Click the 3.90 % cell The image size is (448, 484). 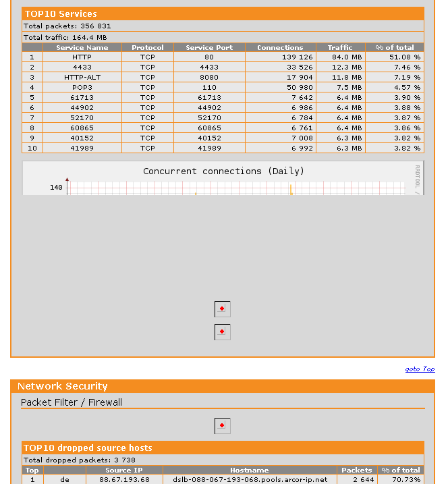click(x=395, y=97)
